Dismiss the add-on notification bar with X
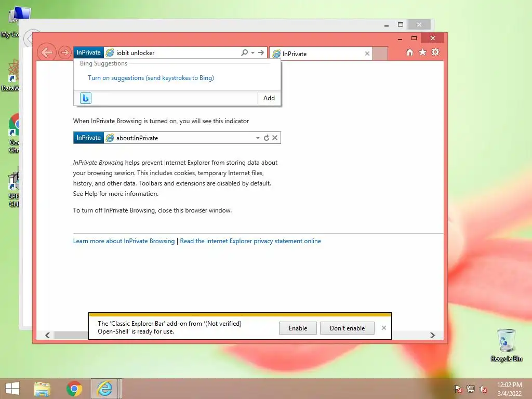 [384, 328]
